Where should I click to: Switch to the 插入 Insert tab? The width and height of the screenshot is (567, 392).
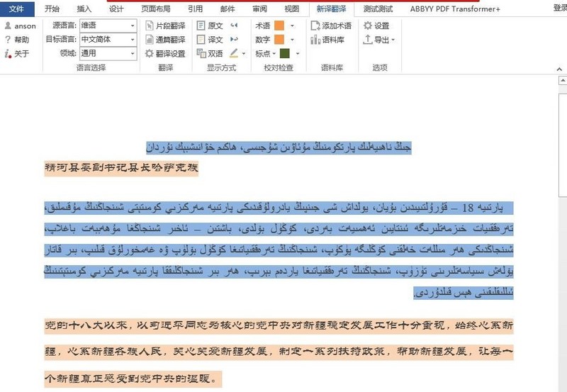84,9
